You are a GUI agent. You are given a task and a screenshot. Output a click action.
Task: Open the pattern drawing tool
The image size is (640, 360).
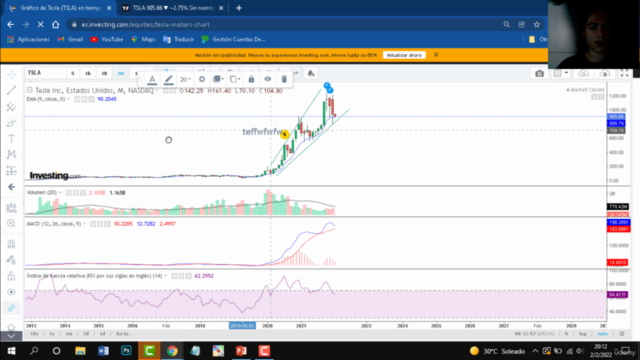pos(11,154)
